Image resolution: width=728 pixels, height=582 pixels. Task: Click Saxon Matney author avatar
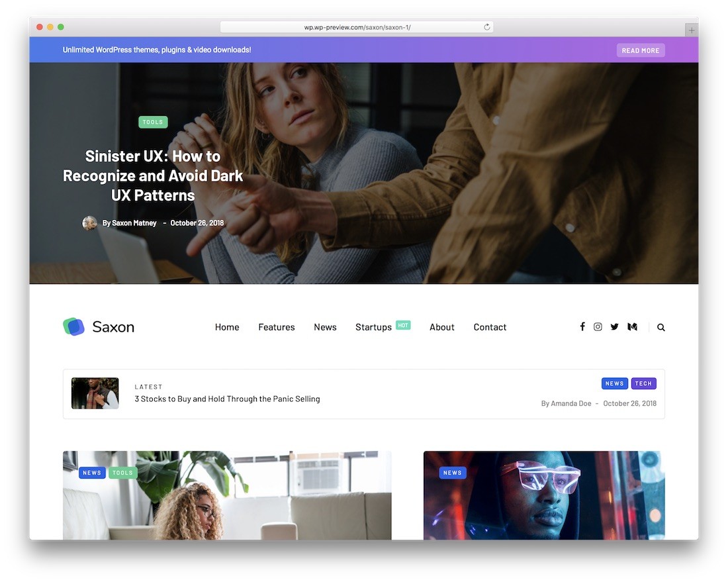pos(89,223)
